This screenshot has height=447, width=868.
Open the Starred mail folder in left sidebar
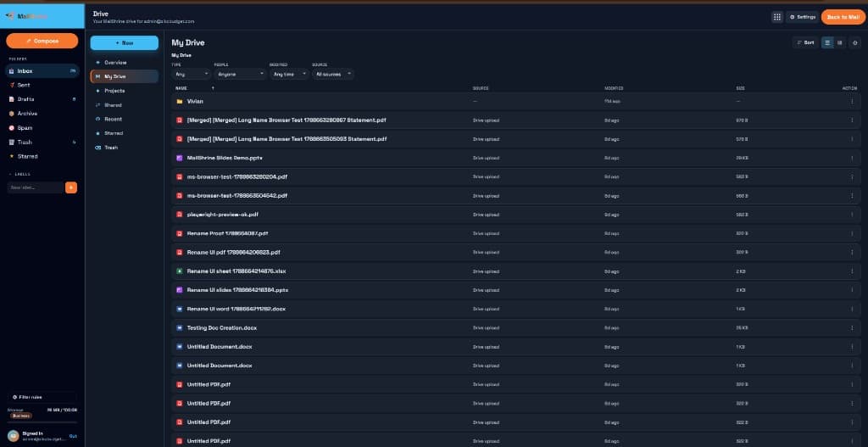pos(42,156)
